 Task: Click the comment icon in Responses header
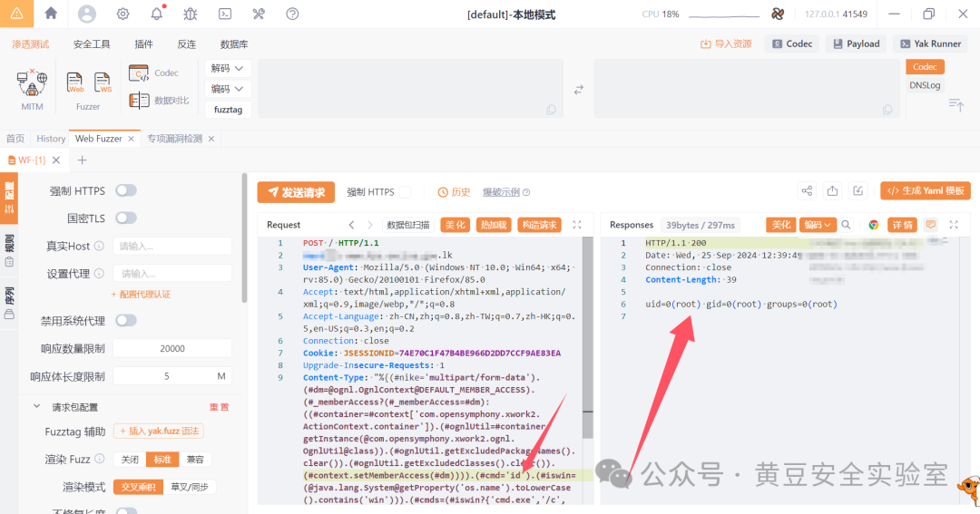click(x=931, y=225)
